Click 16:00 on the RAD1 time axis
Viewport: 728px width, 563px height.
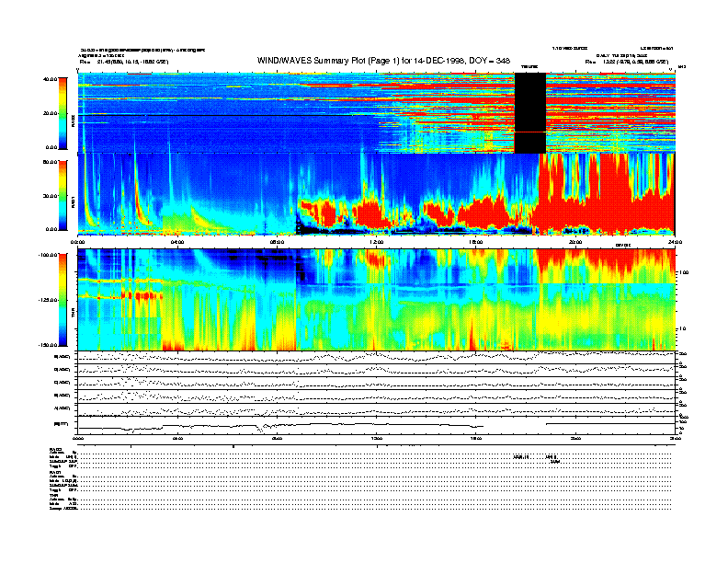coord(476,242)
